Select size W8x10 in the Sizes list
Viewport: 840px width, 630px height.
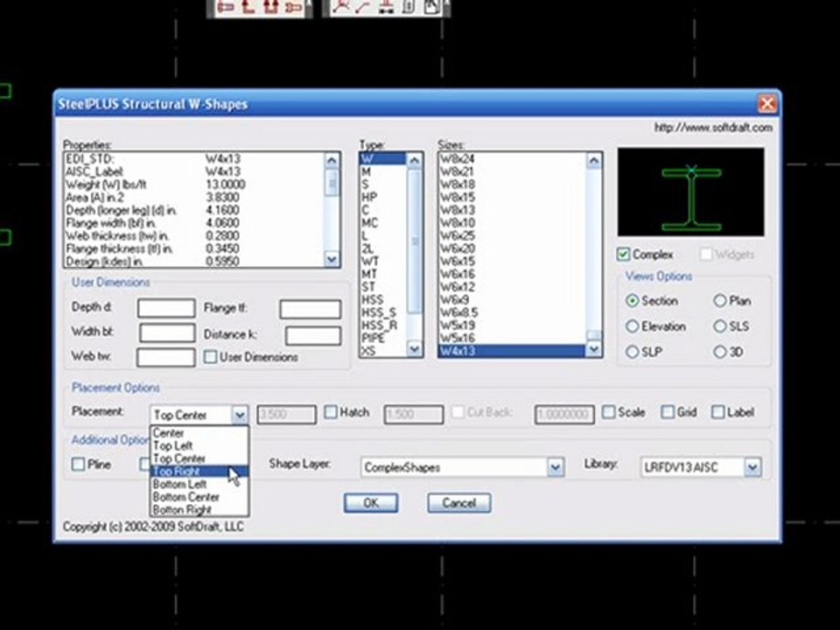[x=512, y=223]
